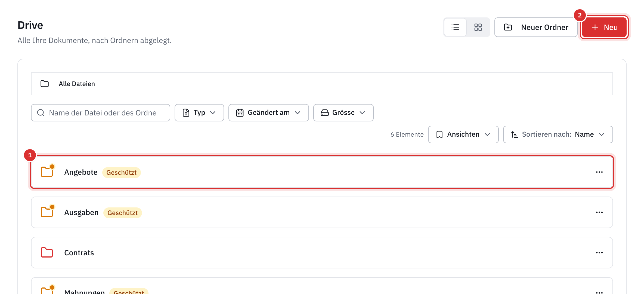Expand the Ansichten dropdown

pos(463,134)
